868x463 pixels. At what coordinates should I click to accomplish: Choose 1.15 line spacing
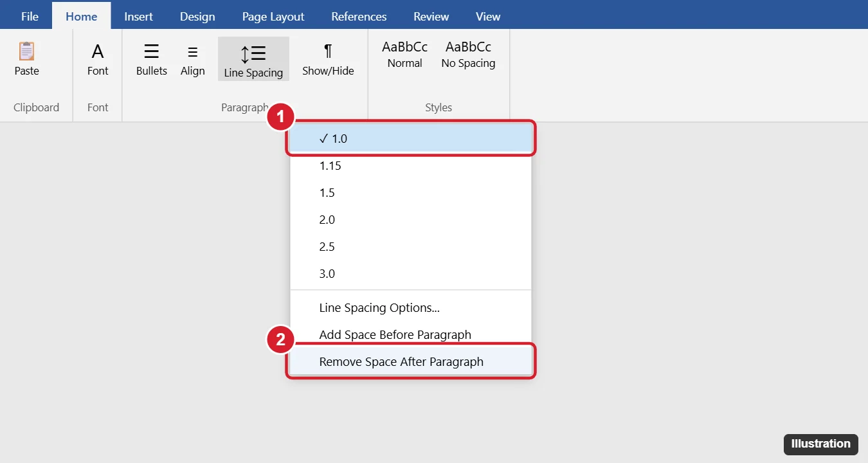click(411, 165)
